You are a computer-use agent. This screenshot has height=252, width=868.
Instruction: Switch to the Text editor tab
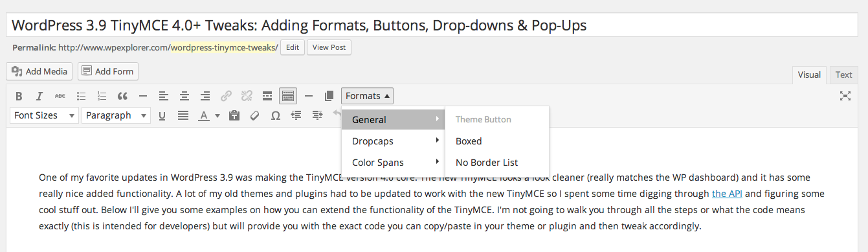[843, 74]
